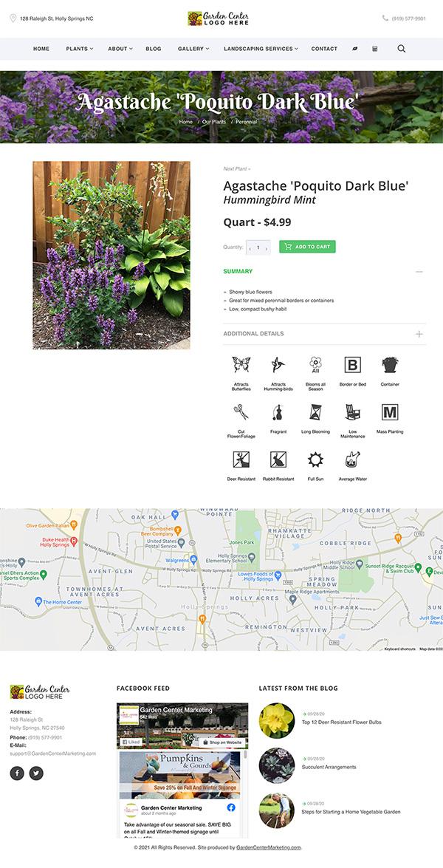443x868 pixels.
Task: Open the Succulent Arrangements blog thumbnail
Action: tap(277, 765)
